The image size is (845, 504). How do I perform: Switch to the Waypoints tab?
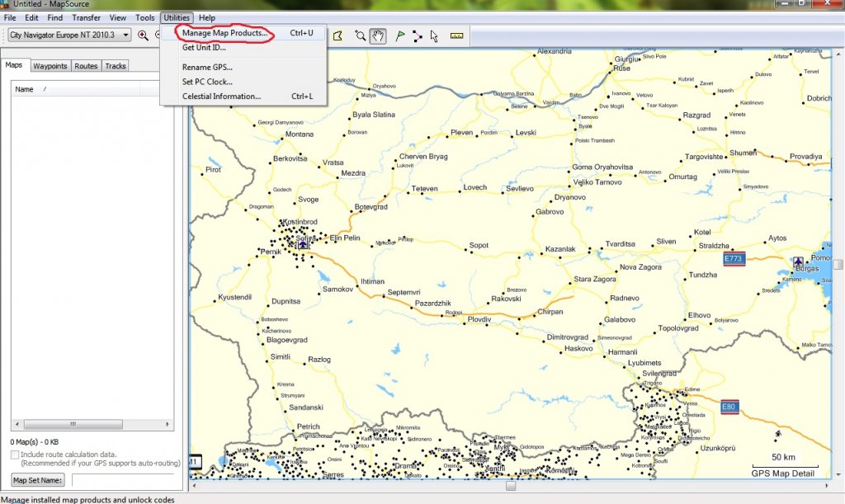50,66
